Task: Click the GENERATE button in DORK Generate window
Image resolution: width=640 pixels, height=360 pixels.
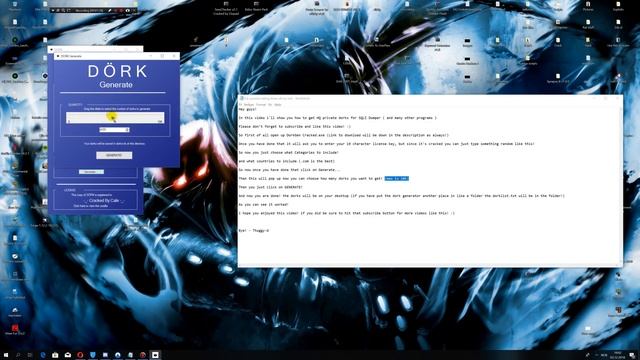Action: point(114,155)
